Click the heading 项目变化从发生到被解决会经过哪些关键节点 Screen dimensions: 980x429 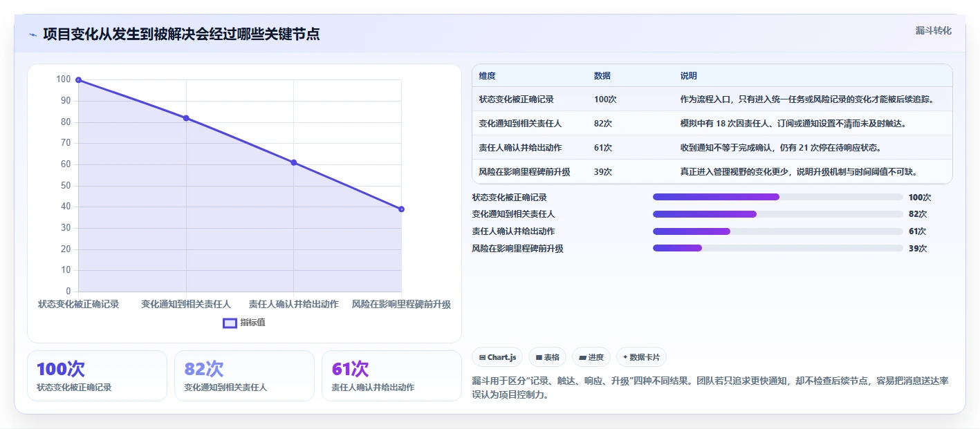[x=181, y=35]
